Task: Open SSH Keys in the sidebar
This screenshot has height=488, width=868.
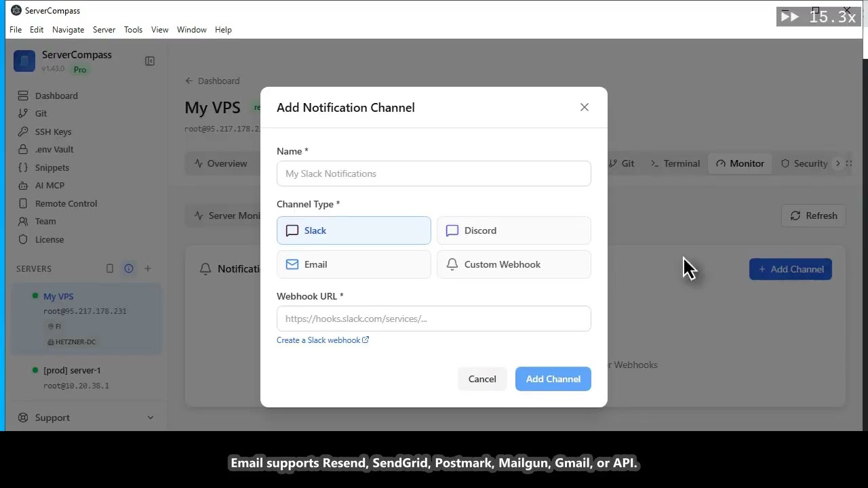Action: click(53, 131)
